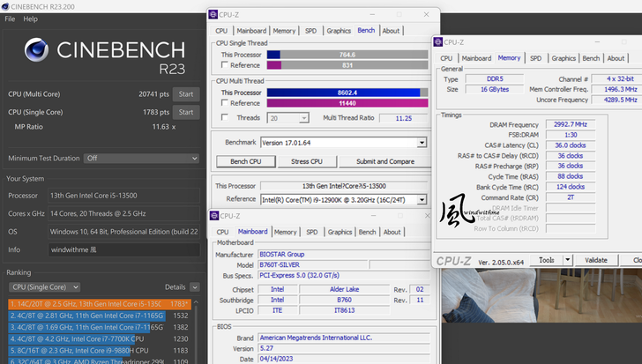Open the Benchmark version dropdown

tap(421, 143)
